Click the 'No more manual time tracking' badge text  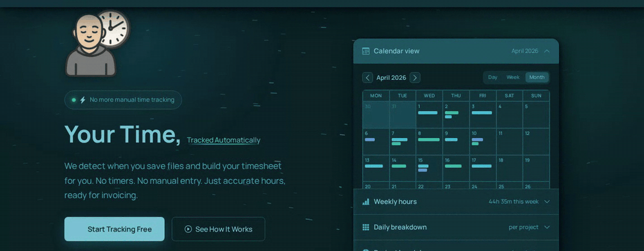coord(132,100)
